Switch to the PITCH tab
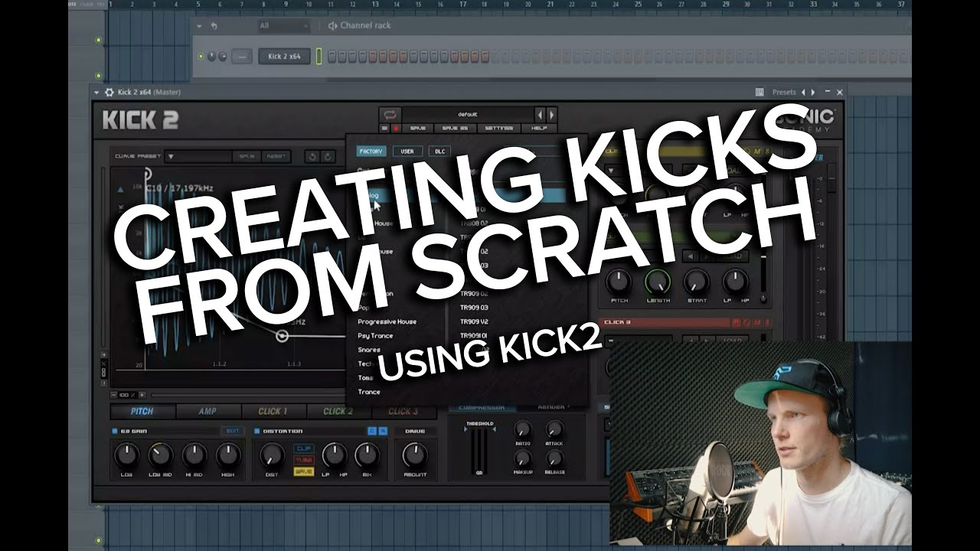Image resolution: width=980 pixels, height=551 pixels. click(x=142, y=411)
